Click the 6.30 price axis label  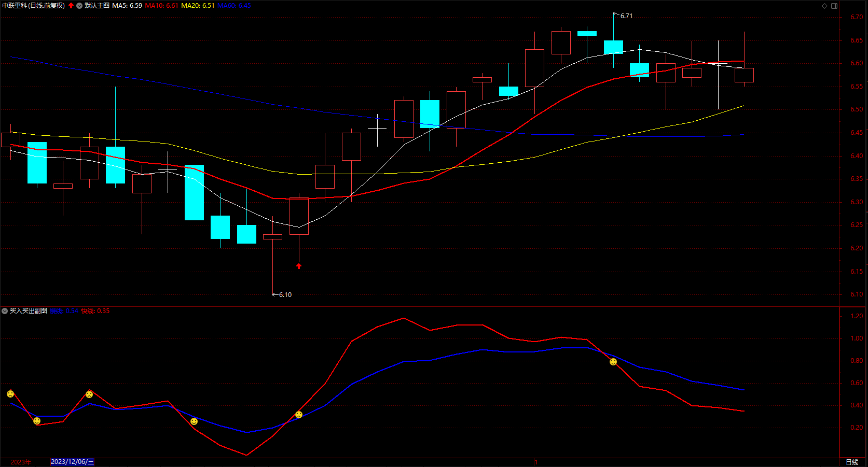[x=857, y=202]
